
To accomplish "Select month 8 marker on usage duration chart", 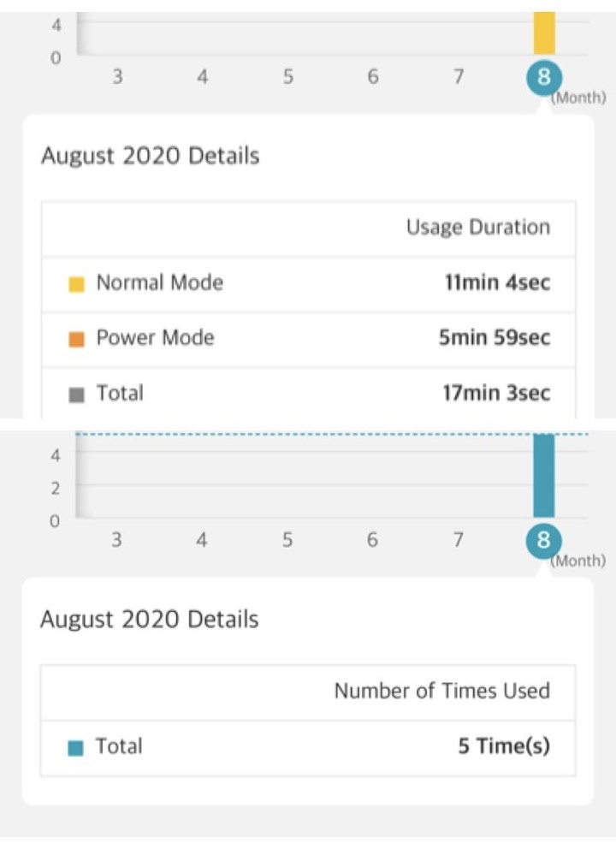I will pyautogui.click(x=544, y=77).
